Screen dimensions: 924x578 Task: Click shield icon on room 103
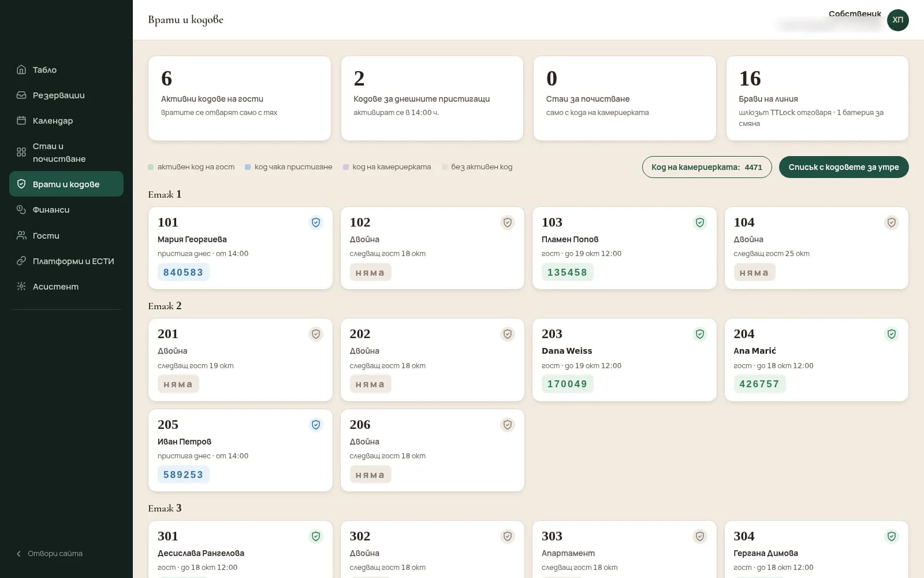(x=700, y=223)
